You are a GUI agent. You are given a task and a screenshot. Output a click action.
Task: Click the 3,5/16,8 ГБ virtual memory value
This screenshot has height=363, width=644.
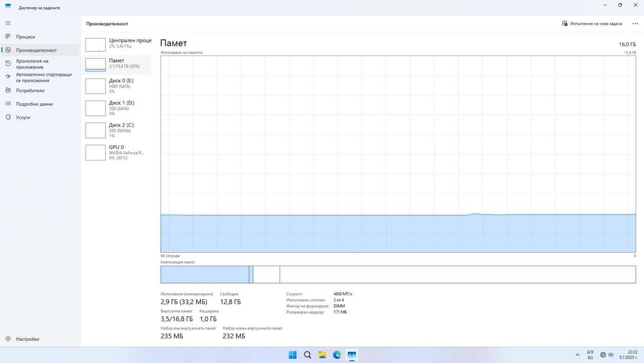point(176,319)
